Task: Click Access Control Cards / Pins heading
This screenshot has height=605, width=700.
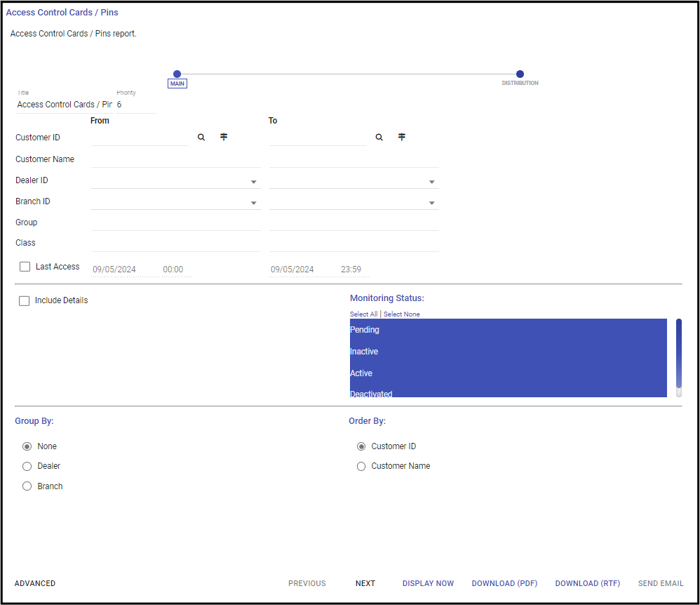Action: (62, 13)
